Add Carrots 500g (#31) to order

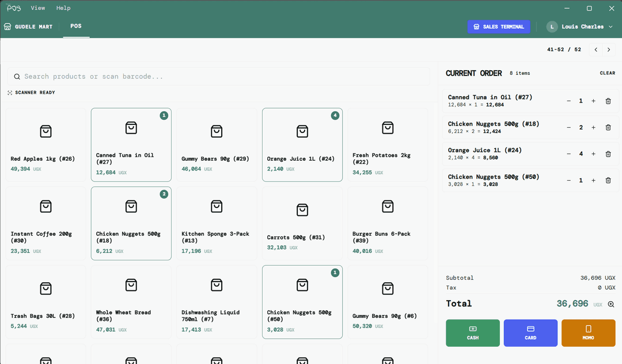coord(302,223)
